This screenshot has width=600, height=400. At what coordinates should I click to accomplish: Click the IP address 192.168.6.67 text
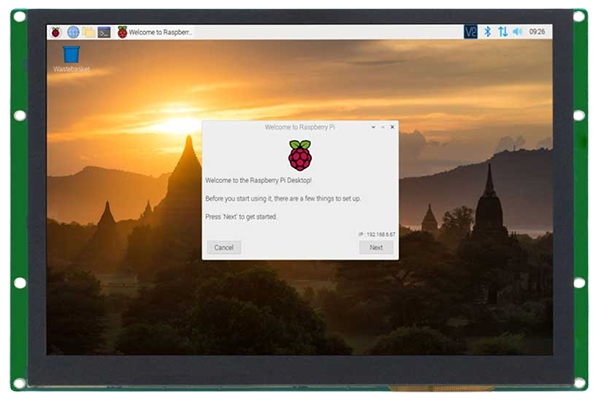377,234
